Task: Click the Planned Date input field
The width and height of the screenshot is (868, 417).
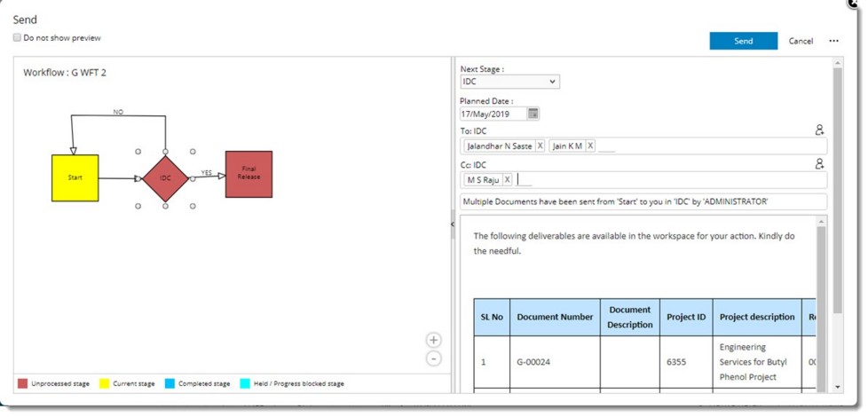Action: click(493, 114)
